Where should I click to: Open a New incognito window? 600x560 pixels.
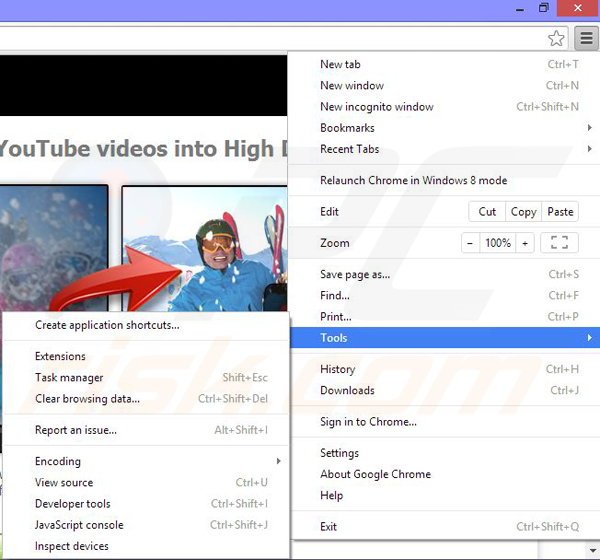tap(376, 107)
